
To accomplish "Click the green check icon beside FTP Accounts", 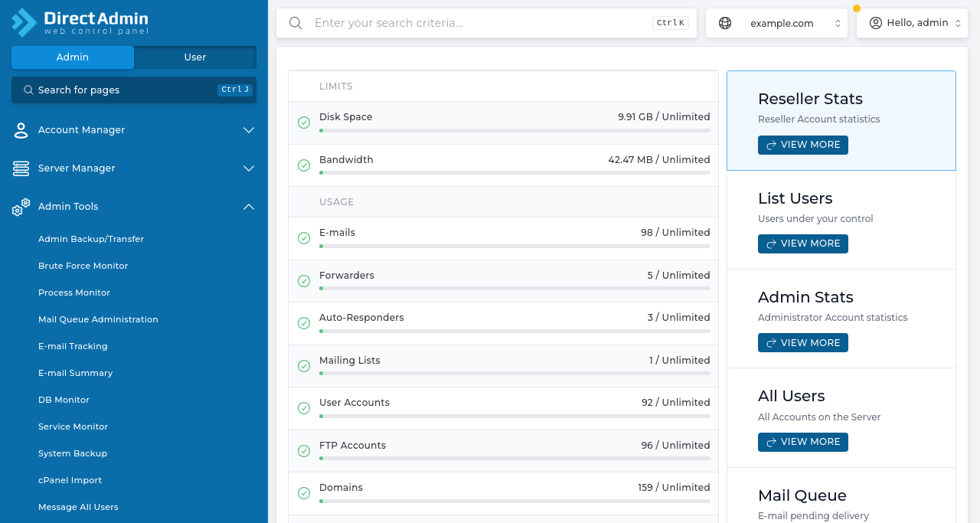I will click(x=304, y=451).
